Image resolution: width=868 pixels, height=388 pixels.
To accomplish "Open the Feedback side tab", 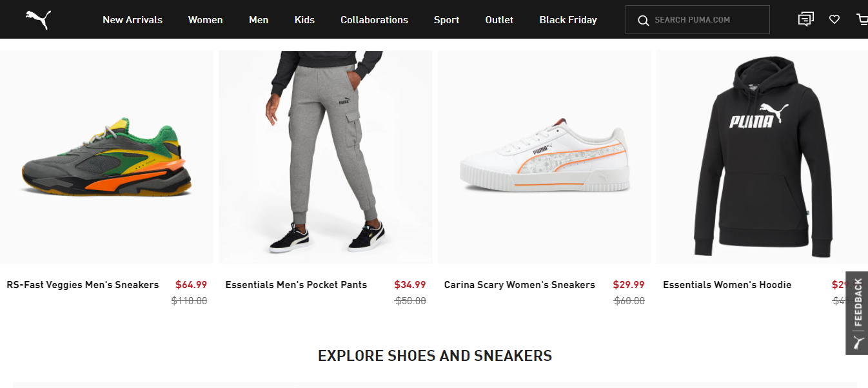I will click(857, 313).
